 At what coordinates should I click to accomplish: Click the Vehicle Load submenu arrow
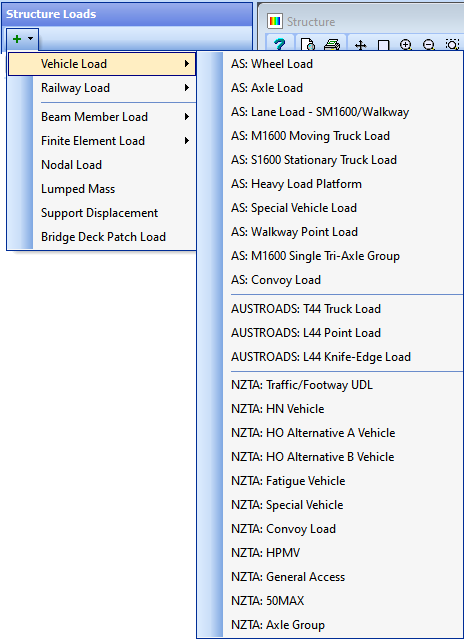point(187,64)
